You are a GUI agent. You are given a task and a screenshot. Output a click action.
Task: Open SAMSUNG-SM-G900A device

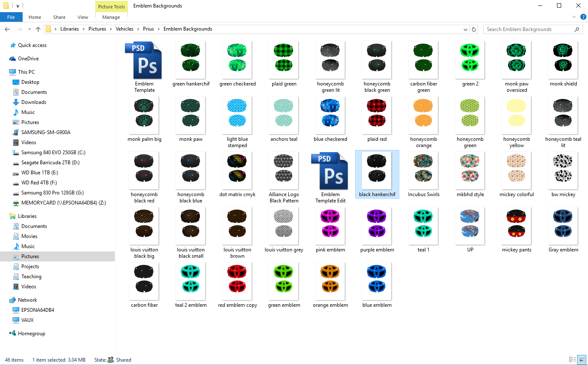coord(46,132)
